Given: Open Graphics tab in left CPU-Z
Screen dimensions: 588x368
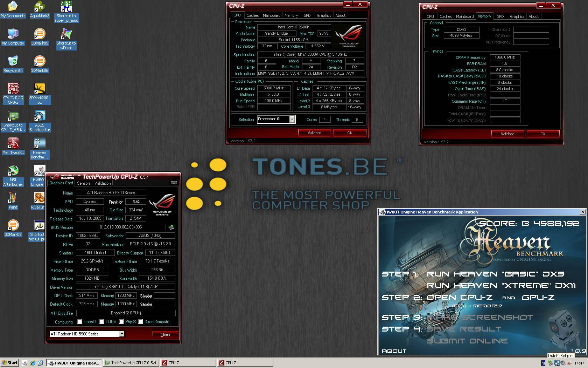Looking at the screenshot, I should 324,15.
